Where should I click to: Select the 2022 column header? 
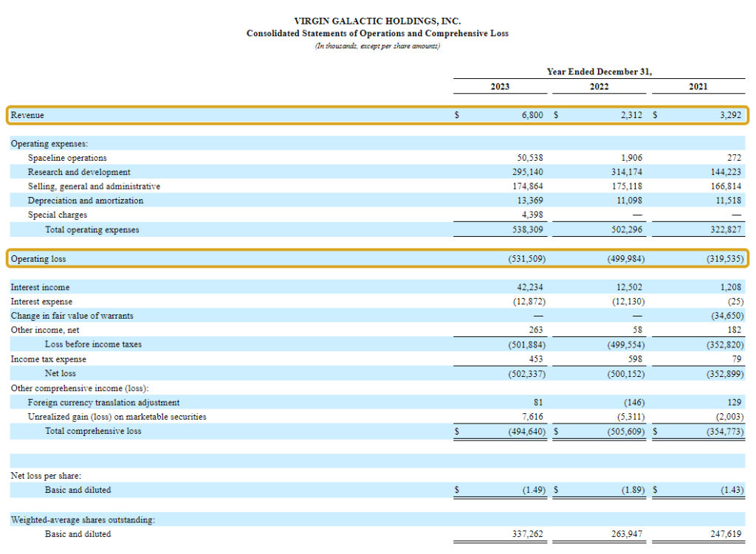coord(599,86)
